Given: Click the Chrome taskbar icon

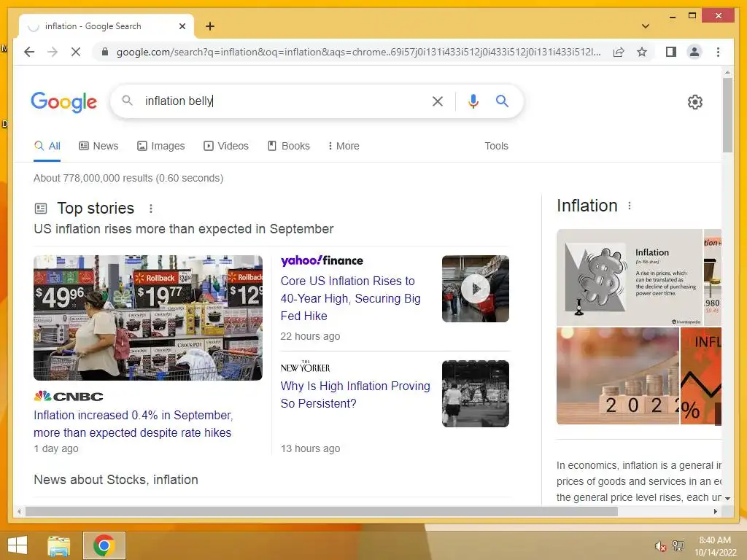Looking at the screenshot, I should point(104,545).
